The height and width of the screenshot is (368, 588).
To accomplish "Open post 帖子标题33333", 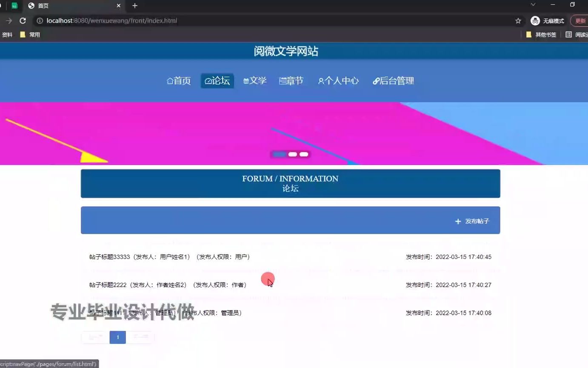I will pos(169,257).
